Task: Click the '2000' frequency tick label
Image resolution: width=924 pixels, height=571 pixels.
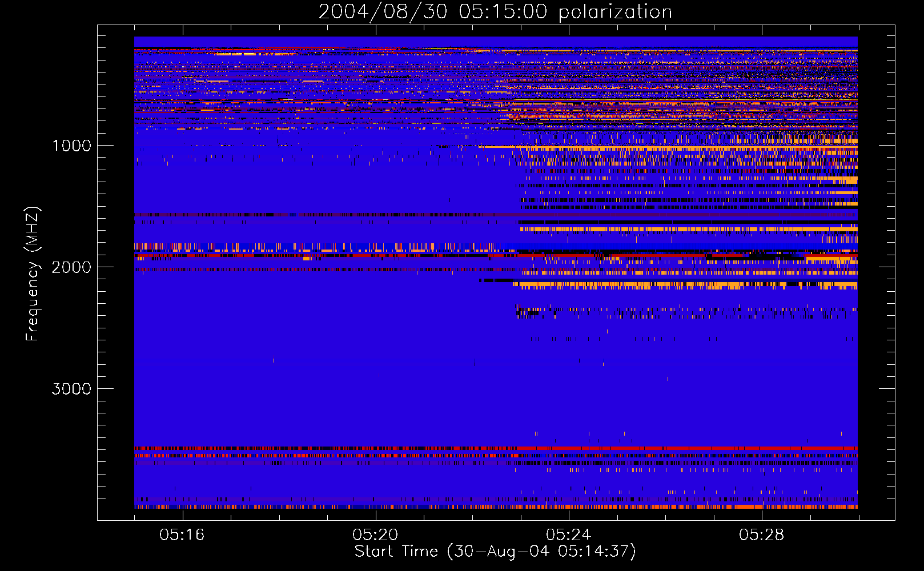Action: point(71,267)
